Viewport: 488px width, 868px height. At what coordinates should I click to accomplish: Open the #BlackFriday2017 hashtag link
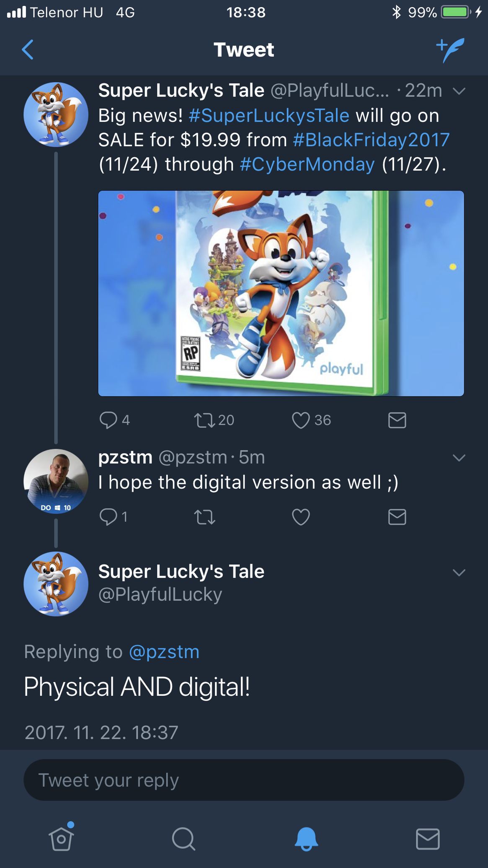(371, 140)
